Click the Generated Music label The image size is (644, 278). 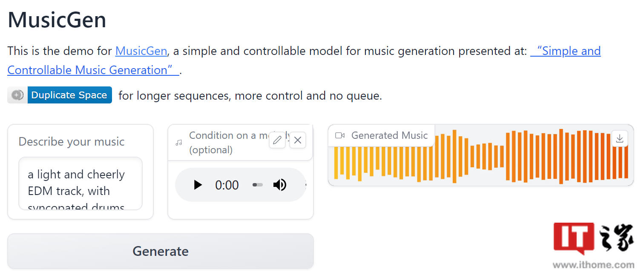[389, 135]
